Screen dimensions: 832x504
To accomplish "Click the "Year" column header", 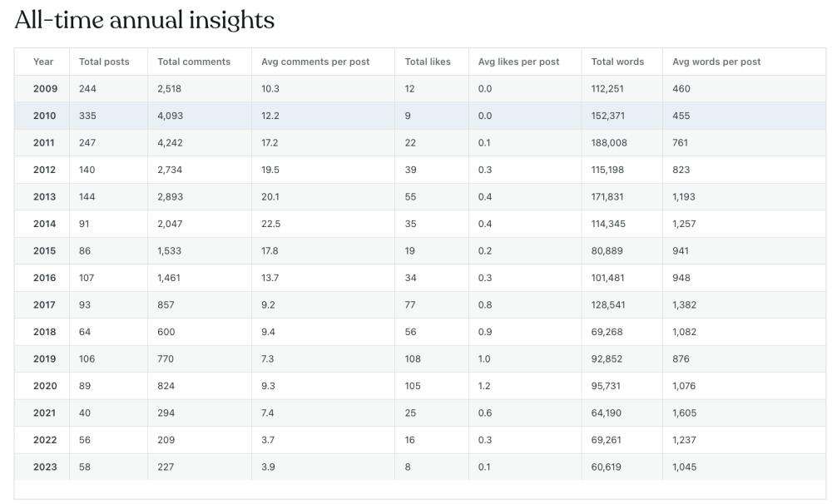I will click(43, 62).
